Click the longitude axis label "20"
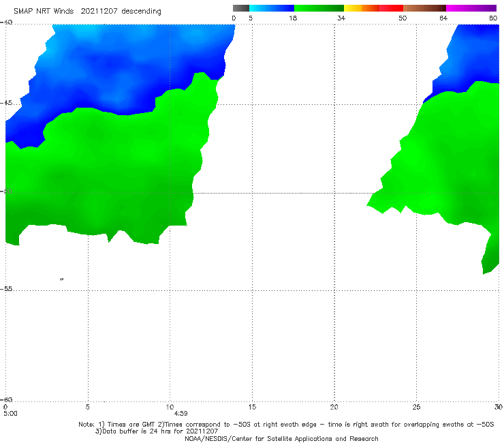504x443 pixels. point(334,407)
